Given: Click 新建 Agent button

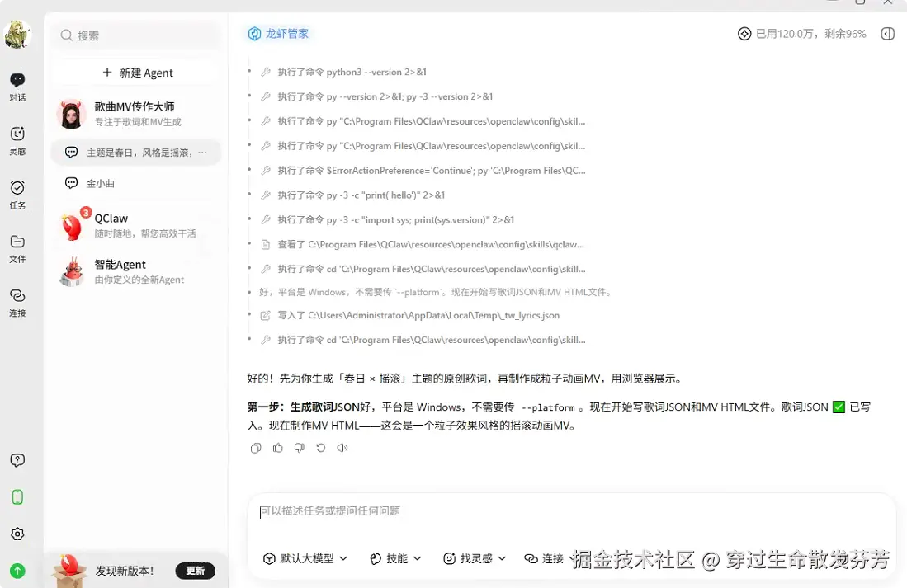Looking at the screenshot, I should (136, 73).
